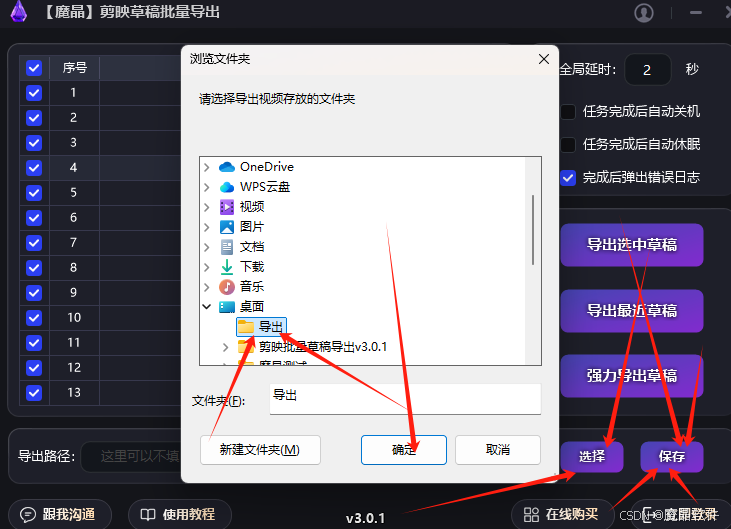
Task: Uncheck the checkbox for row 4
Action: coord(34,168)
